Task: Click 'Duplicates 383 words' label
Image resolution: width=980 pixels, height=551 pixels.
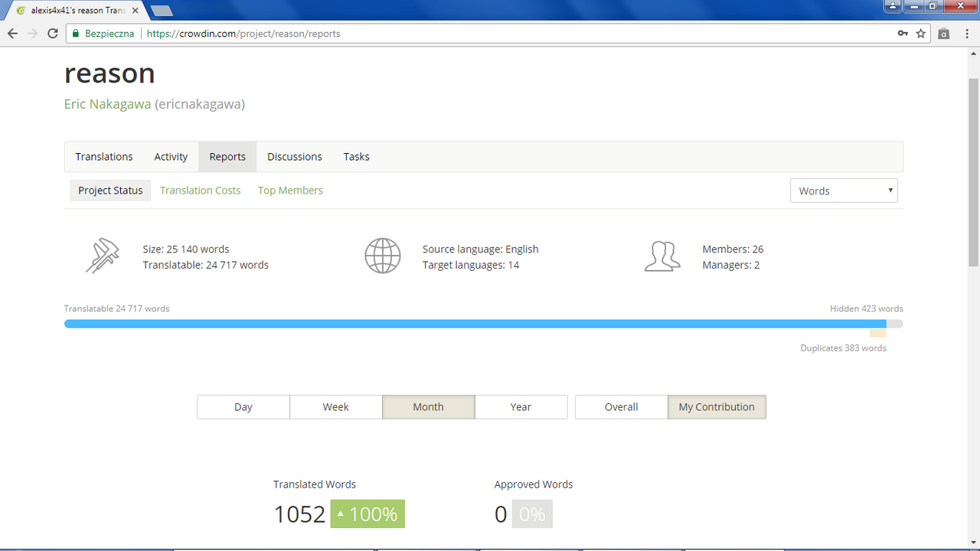Action: [844, 348]
